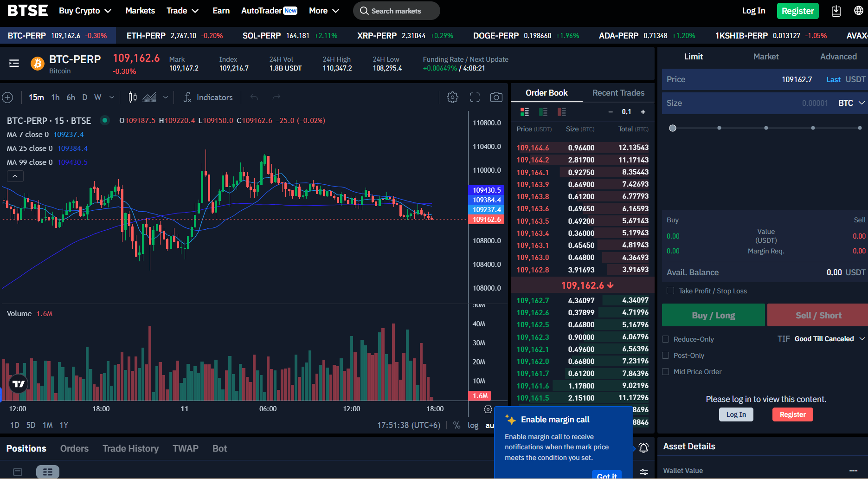The width and height of the screenshot is (868, 479).
Task: Expand chart style options chevron
Action: pyautogui.click(x=166, y=97)
